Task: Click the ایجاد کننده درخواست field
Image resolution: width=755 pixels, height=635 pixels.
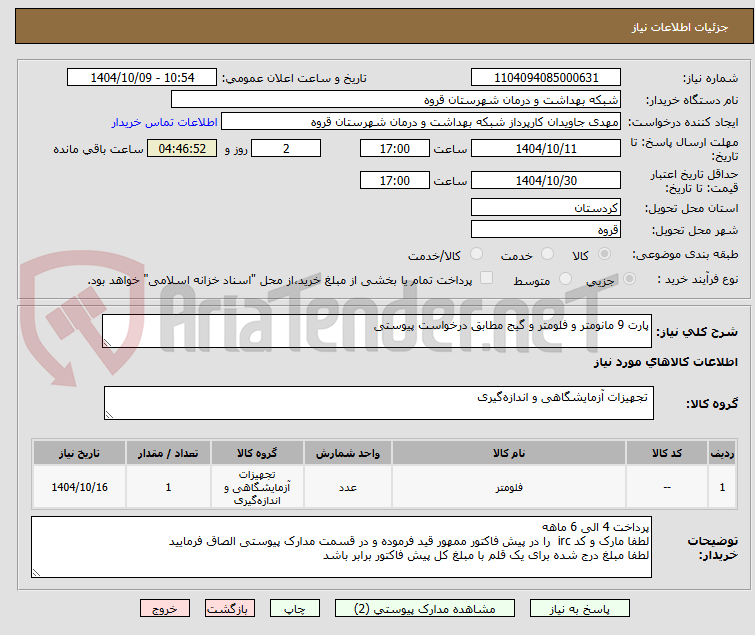Action: pos(421,122)
